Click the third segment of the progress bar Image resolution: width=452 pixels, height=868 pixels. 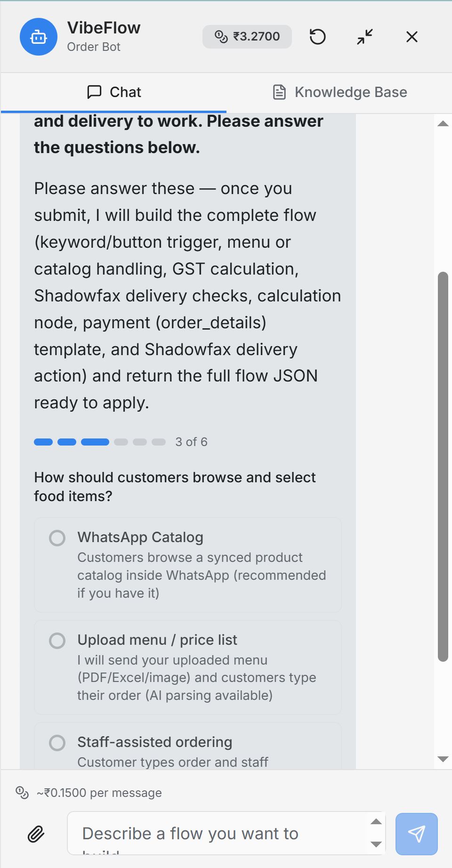click(94, 442)
